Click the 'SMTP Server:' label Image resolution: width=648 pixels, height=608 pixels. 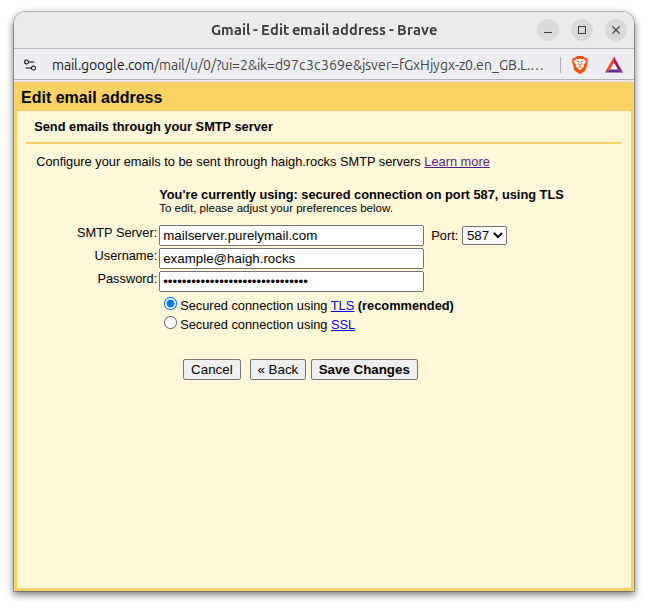coord(117,233)
